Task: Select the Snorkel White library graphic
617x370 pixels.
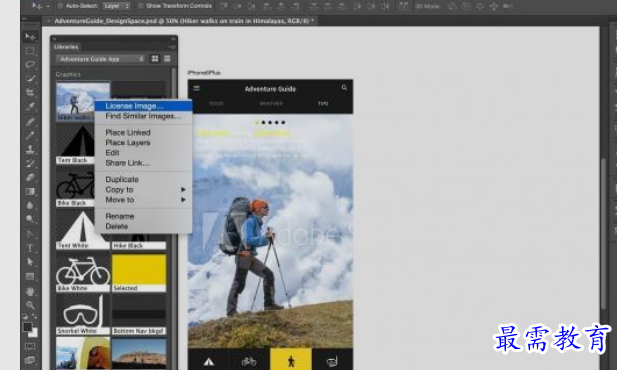Action: tap(83, 315)
